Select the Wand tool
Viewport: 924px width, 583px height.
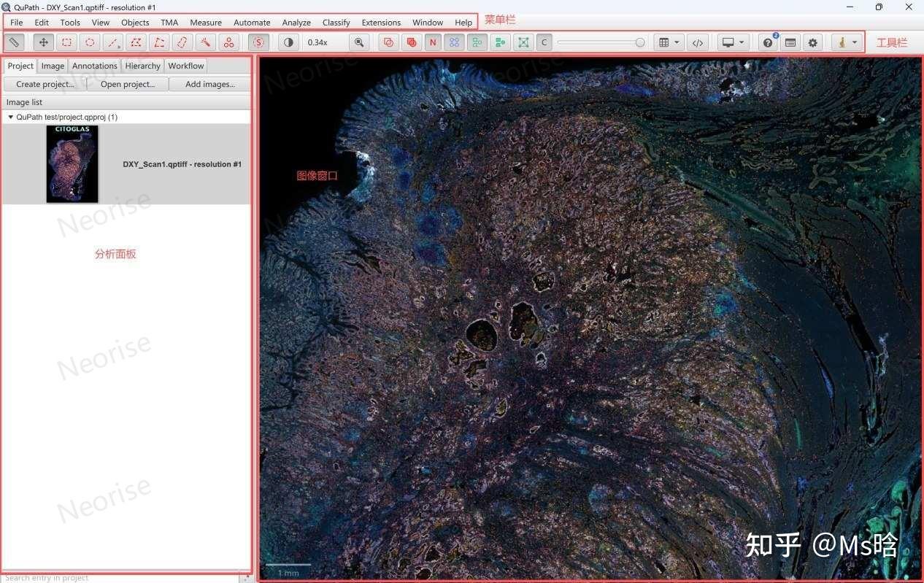point(206,42)
